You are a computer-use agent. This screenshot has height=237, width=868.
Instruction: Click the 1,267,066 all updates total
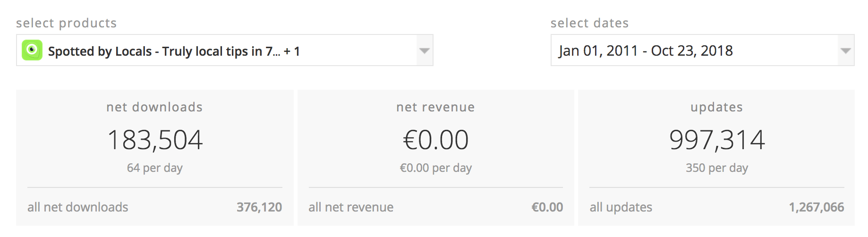817,207
